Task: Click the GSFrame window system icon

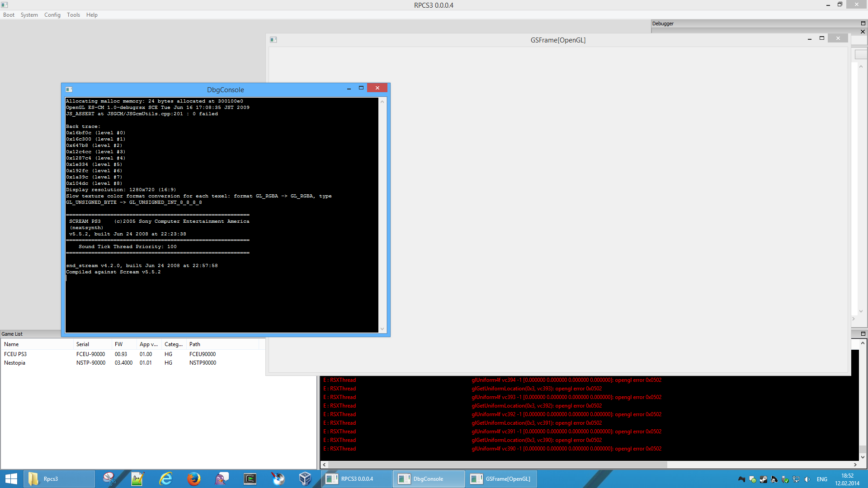Action: 273,40
